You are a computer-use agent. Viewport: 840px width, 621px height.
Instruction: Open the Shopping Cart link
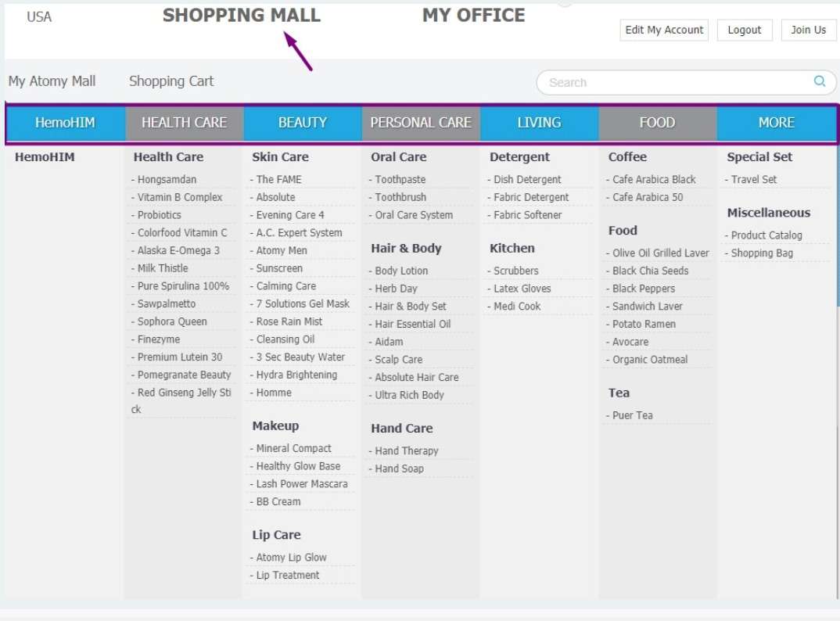coord(171,81)
